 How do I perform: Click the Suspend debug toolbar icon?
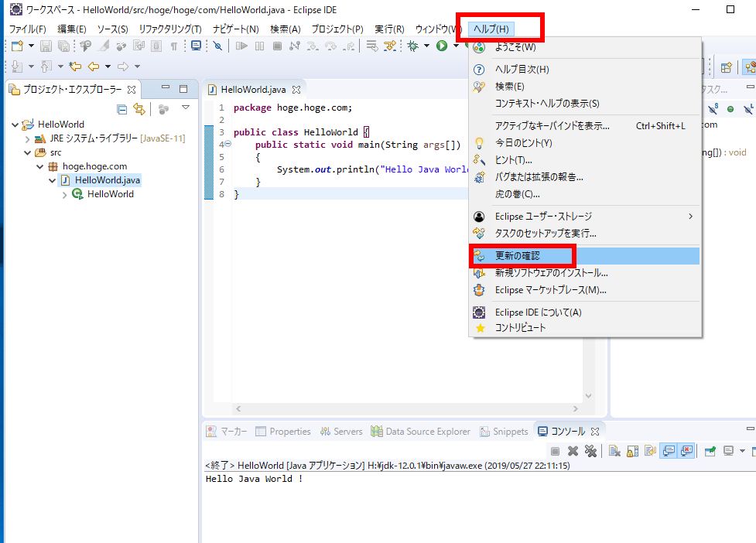[x=259, y=46]
